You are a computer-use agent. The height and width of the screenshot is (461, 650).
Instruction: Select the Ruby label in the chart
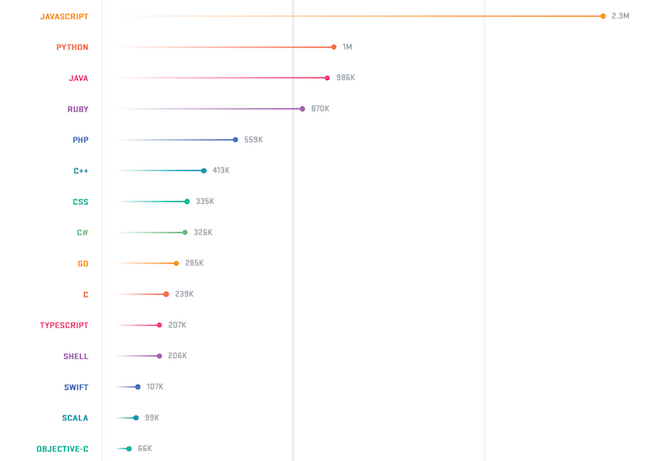[x=78, y=109]
